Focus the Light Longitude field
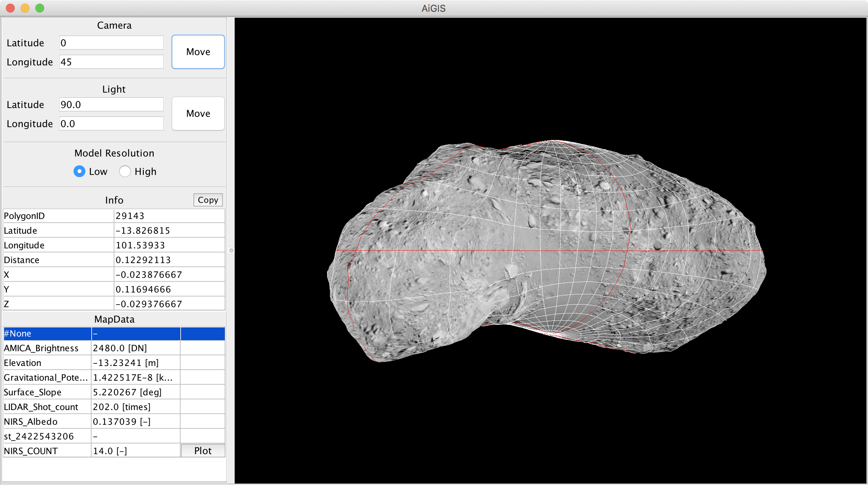Image resolution: width=868 pixels, height=485 pixels. coord(111,124)
